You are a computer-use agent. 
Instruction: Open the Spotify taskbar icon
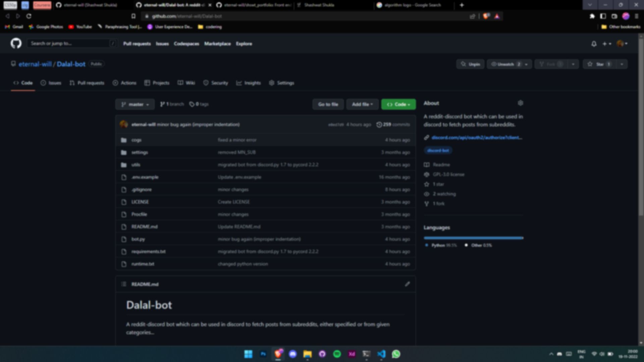pos(337,354)
